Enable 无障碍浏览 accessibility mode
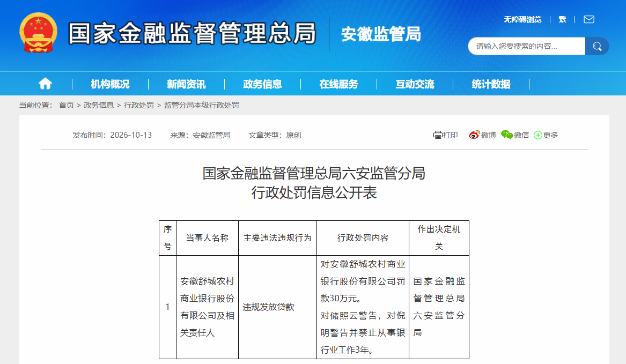Viewport: 626px width, 364px height. coord(522,19)
